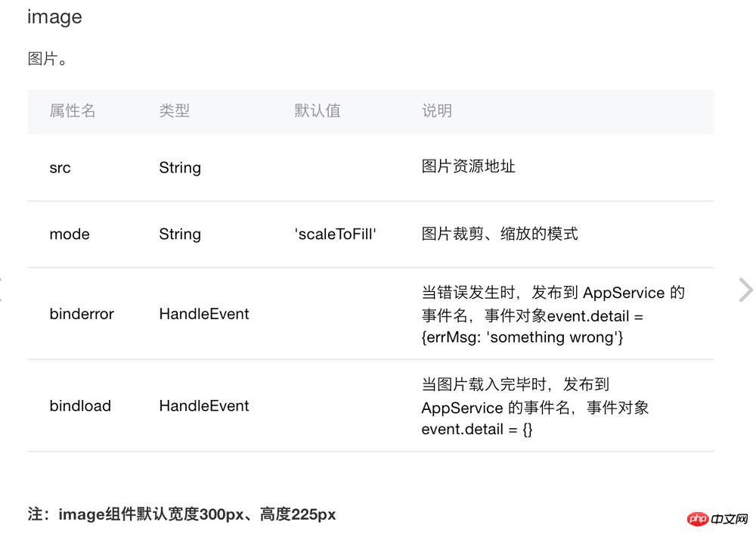Select the bindload attribute name cell
The width and height of the screenshot is (756, 534).
80,406
